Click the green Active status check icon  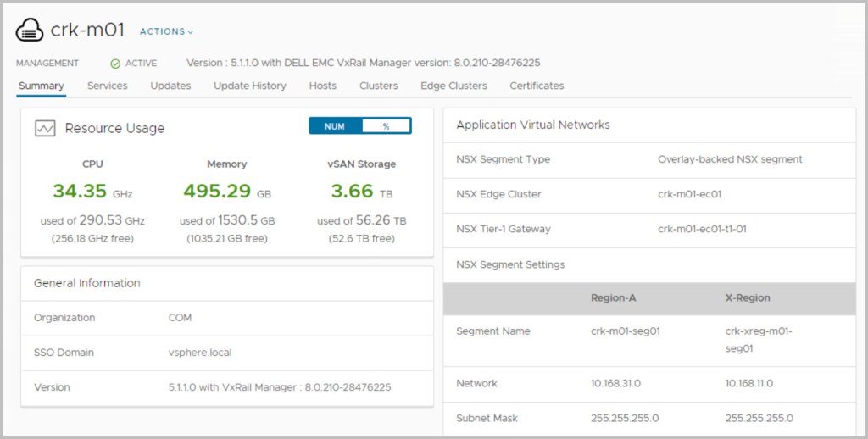pos(115,64)
